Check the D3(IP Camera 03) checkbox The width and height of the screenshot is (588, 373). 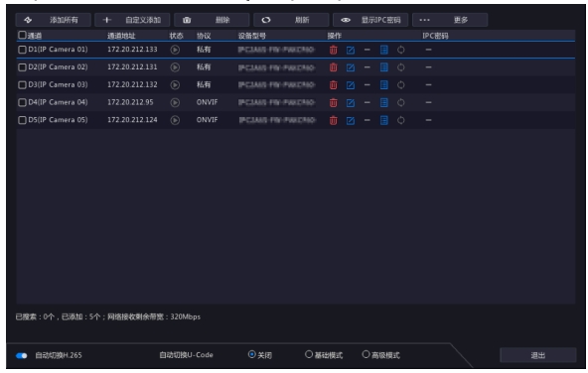22,85
